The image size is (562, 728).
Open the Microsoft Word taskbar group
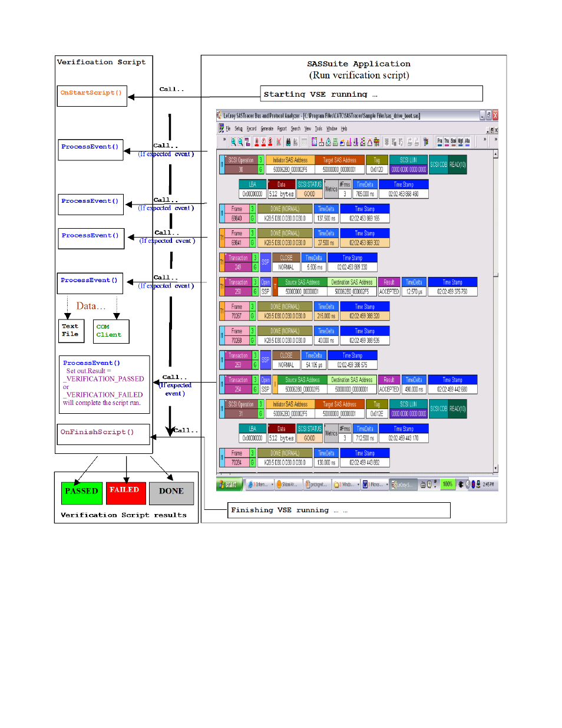click(375, 485)
